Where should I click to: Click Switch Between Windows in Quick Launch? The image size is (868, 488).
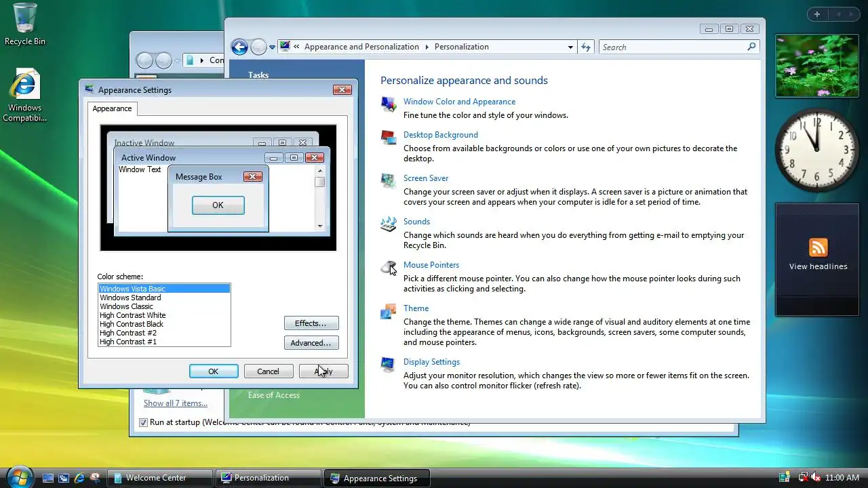pyautogui.click(x=64, y=478)
